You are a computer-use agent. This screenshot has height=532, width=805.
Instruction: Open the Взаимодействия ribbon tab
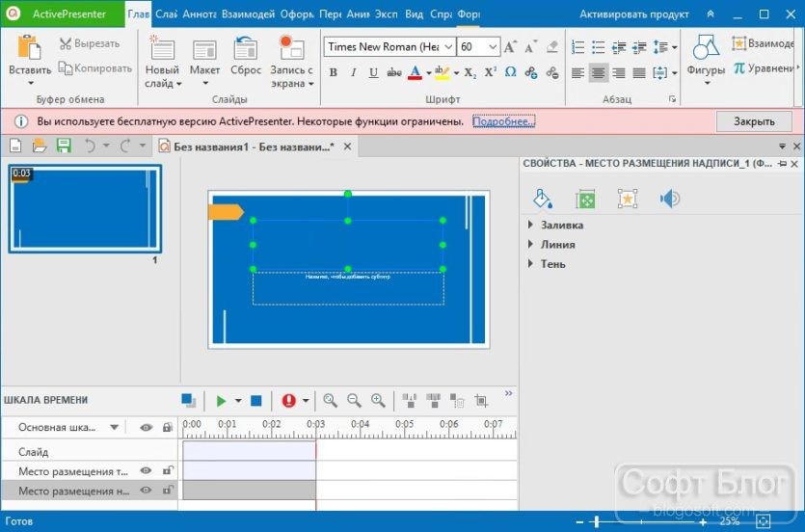pyautogui.click(x=249, y=14)
